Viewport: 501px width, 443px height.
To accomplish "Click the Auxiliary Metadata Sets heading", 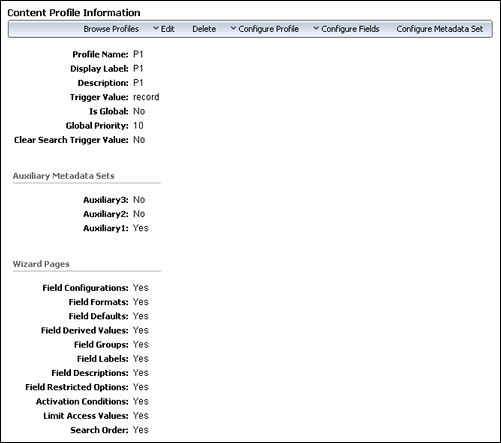I will point(64,176).
